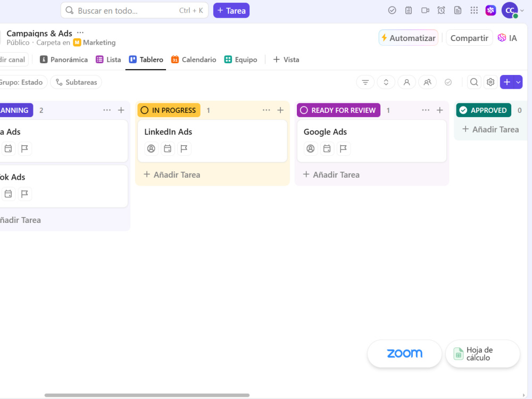This screenshot has height=399, width=532.
Task: Open the nine-dot apps grid
Action: (x=474, y=11)
